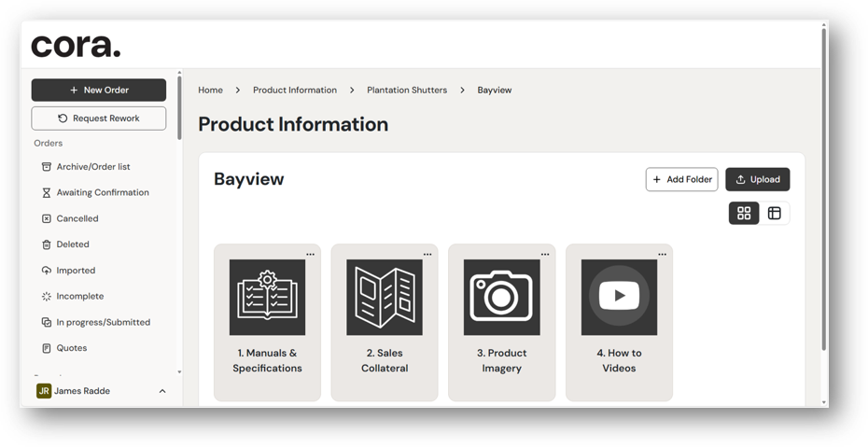Switch to grid view
The width and height of the screenshot is (868, 447).
[x=744, y=214]
